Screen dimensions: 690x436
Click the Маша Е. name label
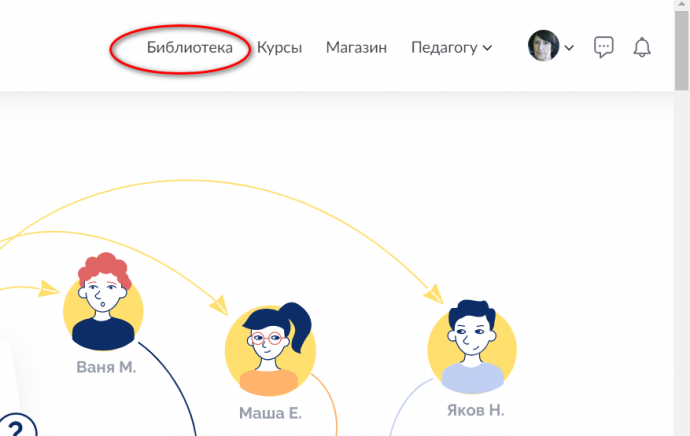pos(270,413)
